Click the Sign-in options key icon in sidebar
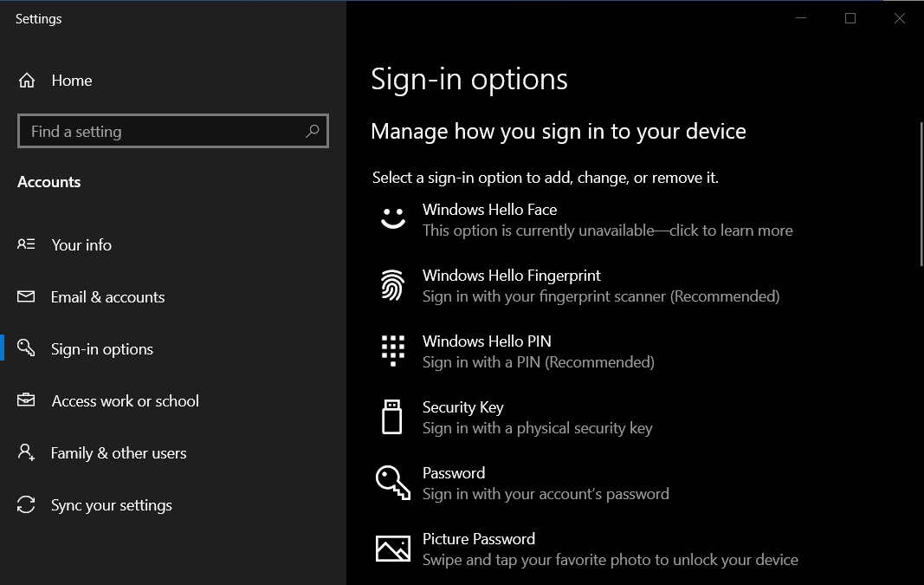The height and width of the screenshot is (585, 924). click(x=26, y=348)
